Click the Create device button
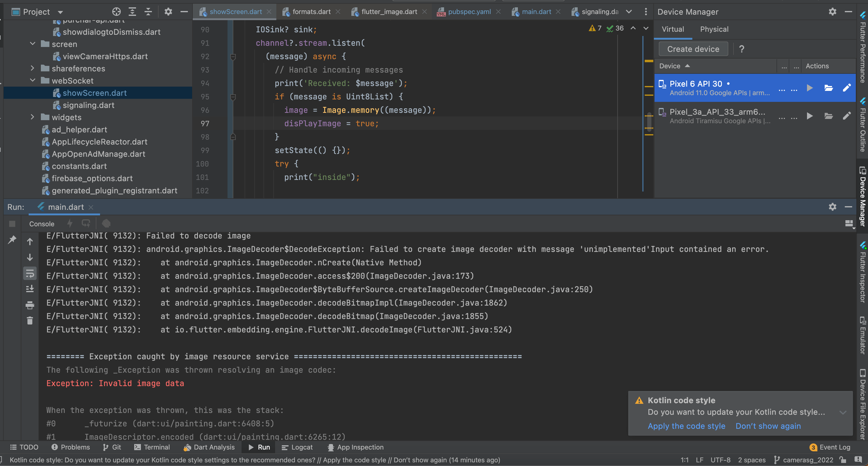868x466 pixels. pos(693,49)
